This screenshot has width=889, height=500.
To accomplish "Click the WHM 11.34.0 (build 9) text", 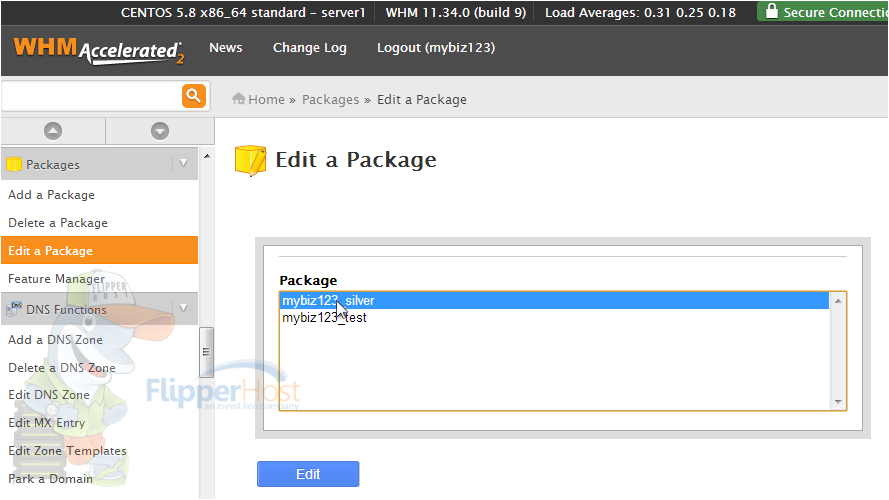I will pos(456,12).
